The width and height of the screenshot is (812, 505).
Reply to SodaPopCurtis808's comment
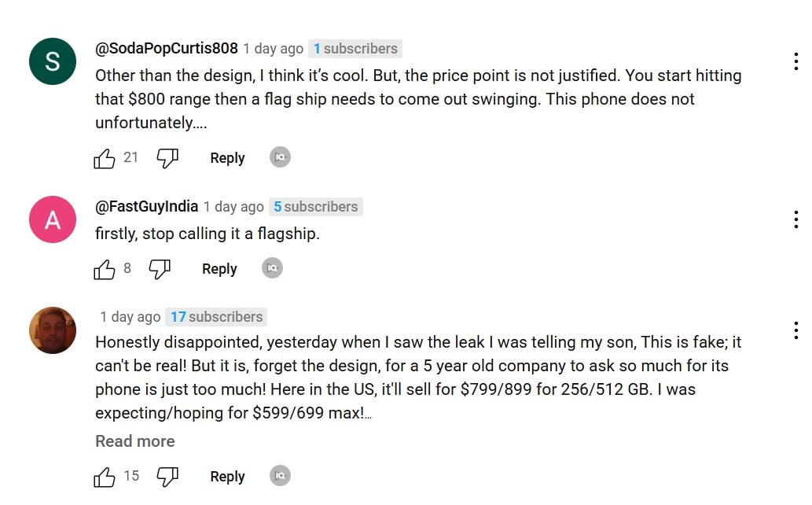pos(227,158)
